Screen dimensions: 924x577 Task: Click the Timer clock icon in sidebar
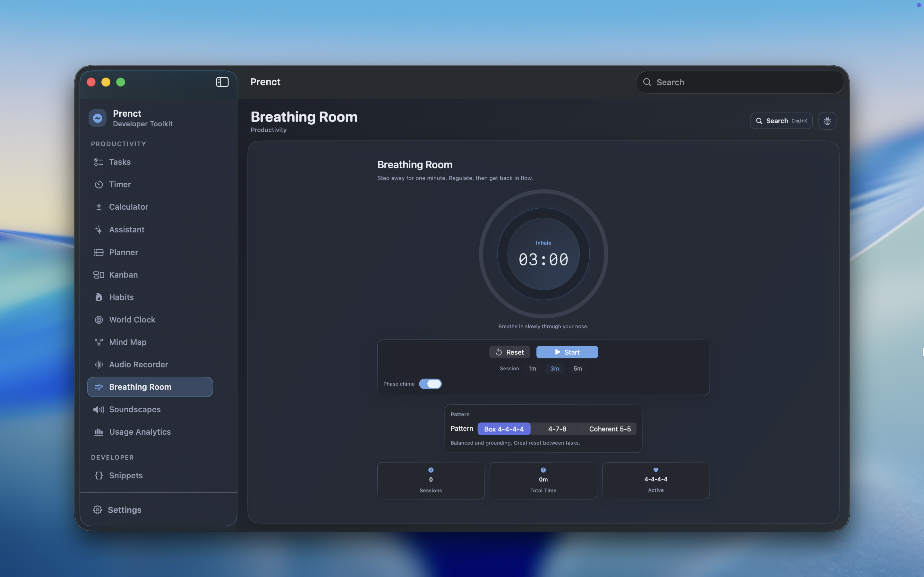click(x=98, y=185)
